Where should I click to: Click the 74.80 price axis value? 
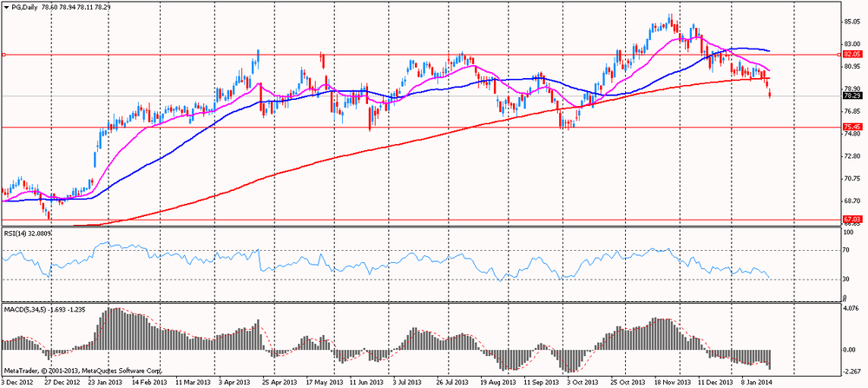851,134
